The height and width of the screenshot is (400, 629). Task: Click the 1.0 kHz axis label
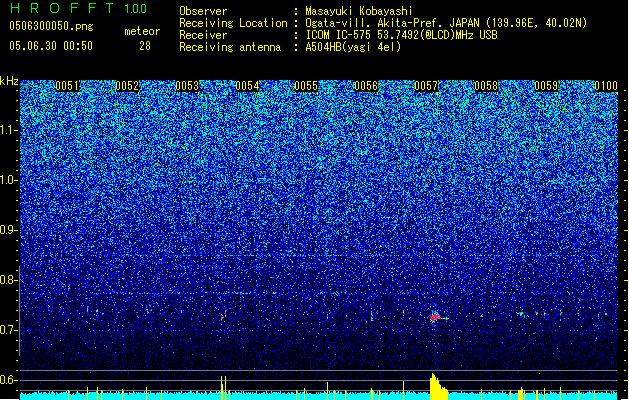(x=8, y=180)
